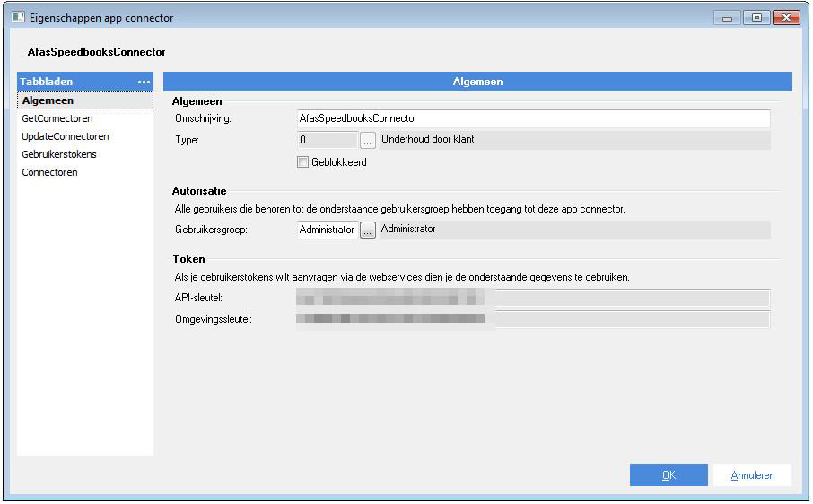Viewport: 813px width, 504px height.
Task: Click the Token section heading
Action: [x=188, y=259]
